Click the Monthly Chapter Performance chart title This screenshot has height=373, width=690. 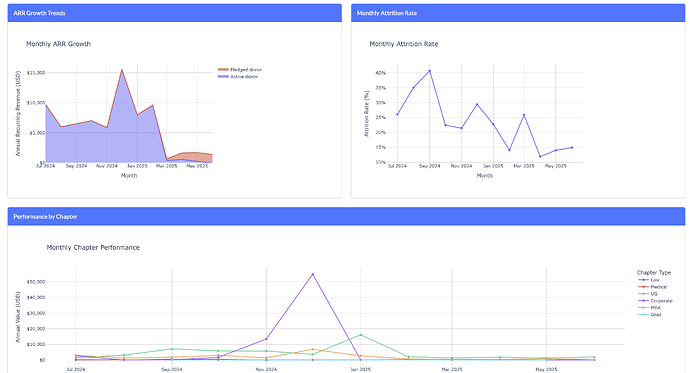tap(93, 248)
